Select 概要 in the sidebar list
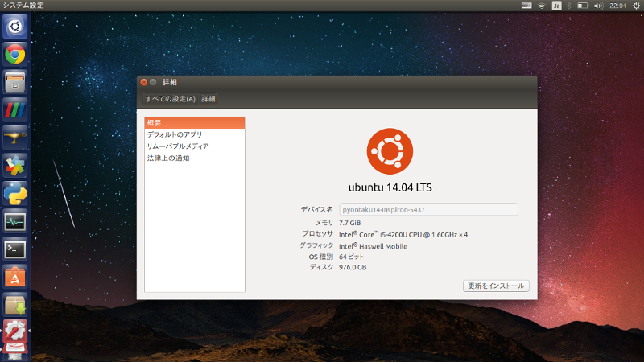Image resolution: width=644 pixels, height=362 pixels. (194, 123)
